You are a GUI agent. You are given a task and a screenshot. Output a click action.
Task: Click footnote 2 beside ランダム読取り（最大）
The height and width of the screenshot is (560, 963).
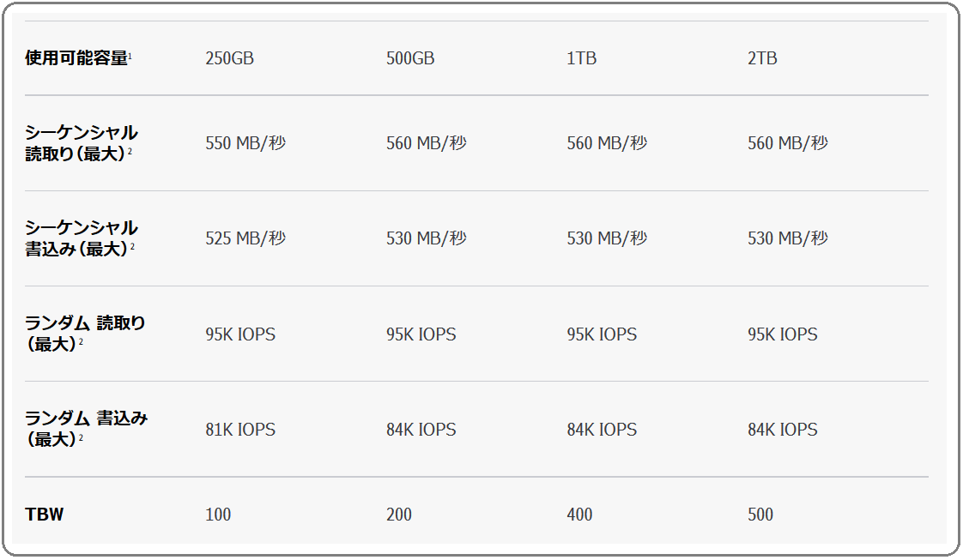[81, 343]
